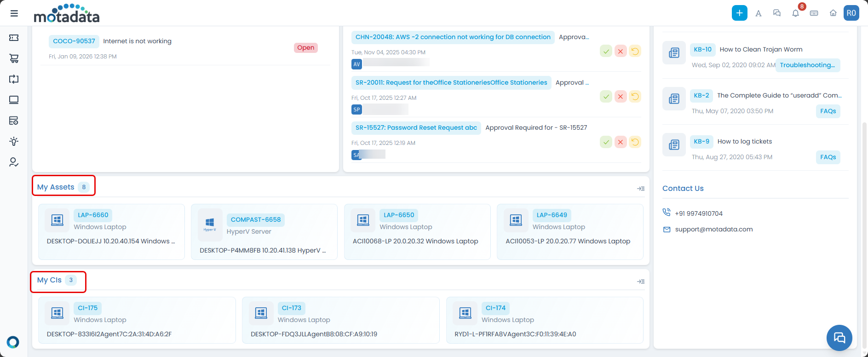The height and width of the screenshot is (357, 868).
Task: Click "Internet is not working" ticket subject
Action: click(x=137, y=41)
